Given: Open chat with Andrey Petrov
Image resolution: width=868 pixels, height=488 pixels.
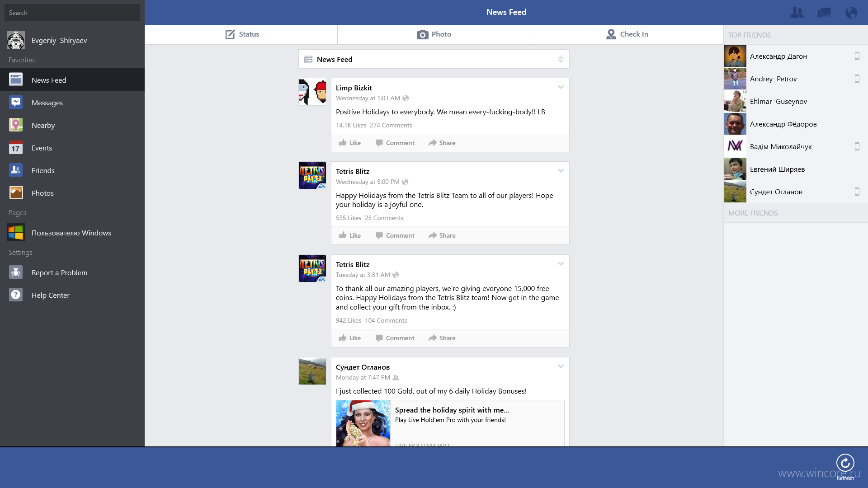Looking at the screenshot, I should (x=796, y=79).
